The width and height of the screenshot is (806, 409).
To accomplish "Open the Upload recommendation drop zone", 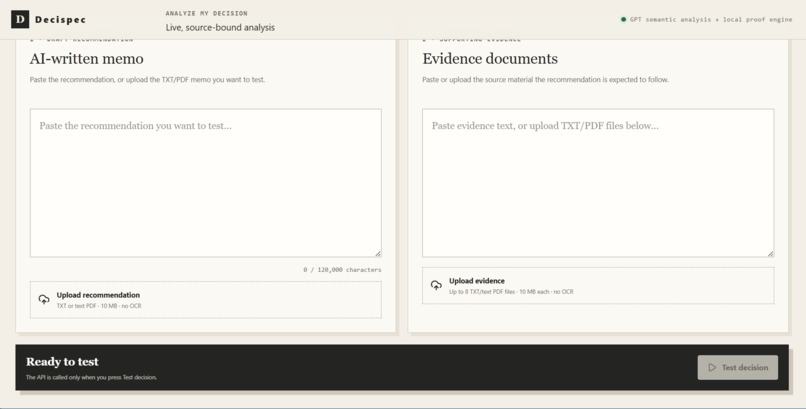I will point(206,300).
